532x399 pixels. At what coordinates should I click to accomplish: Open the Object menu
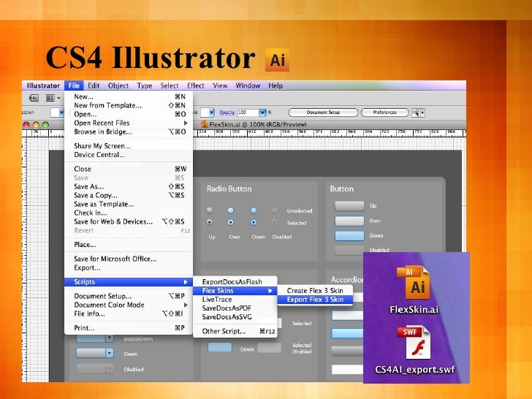point(118,85)
